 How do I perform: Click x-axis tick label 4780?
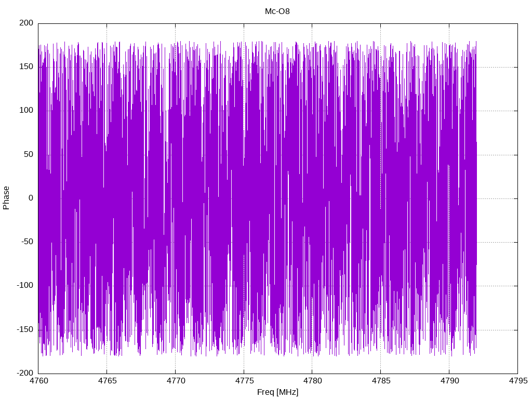click(312, 381)
